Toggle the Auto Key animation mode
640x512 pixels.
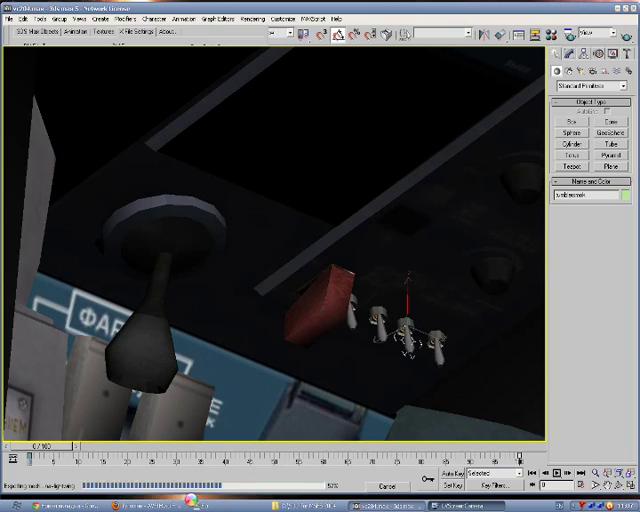point(453,473)
